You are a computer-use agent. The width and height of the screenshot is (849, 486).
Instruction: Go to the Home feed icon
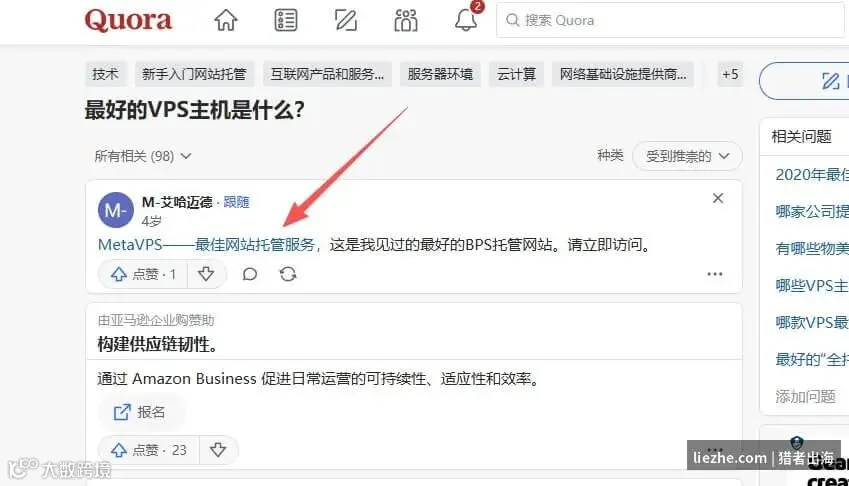click(x=225, y=21)
